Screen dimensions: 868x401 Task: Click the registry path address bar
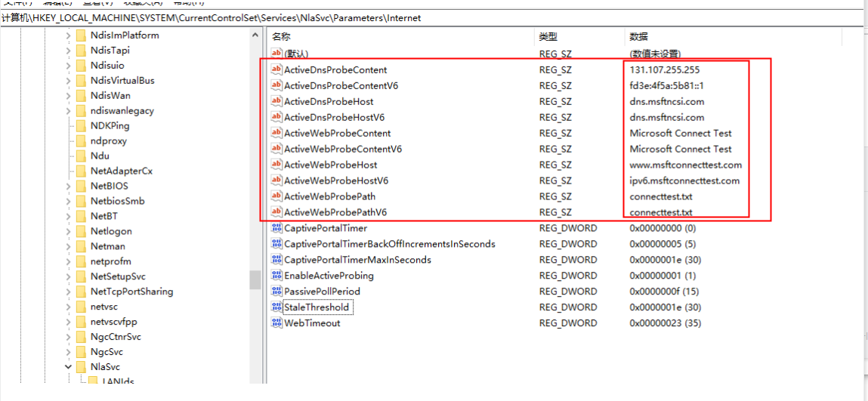point(432,17)
